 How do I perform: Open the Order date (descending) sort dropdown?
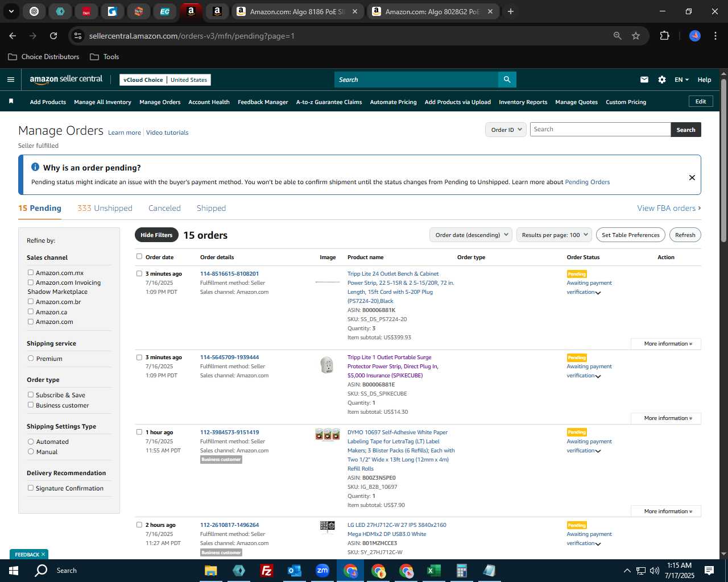[471, 235]
